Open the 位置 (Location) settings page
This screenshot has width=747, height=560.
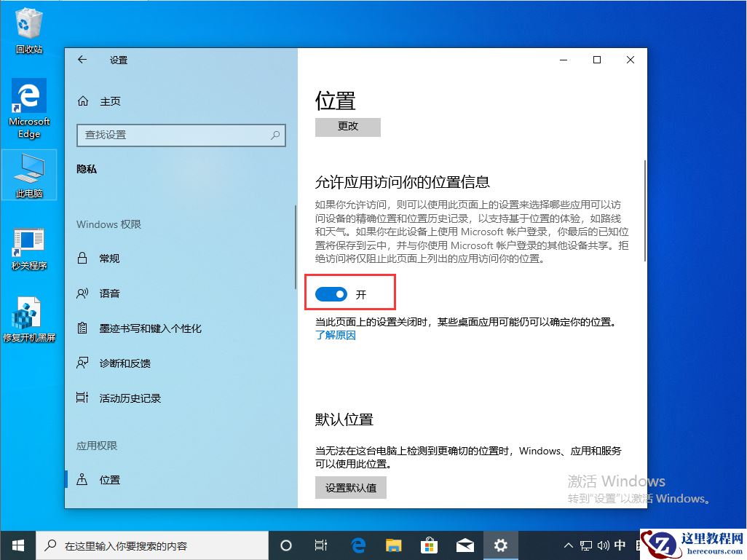pos(109,479)
